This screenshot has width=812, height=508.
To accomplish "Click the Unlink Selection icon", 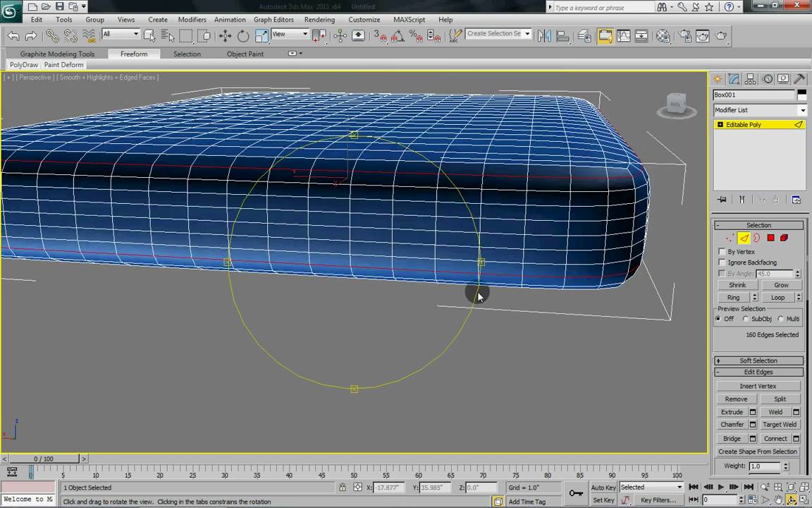I will 70,36.
